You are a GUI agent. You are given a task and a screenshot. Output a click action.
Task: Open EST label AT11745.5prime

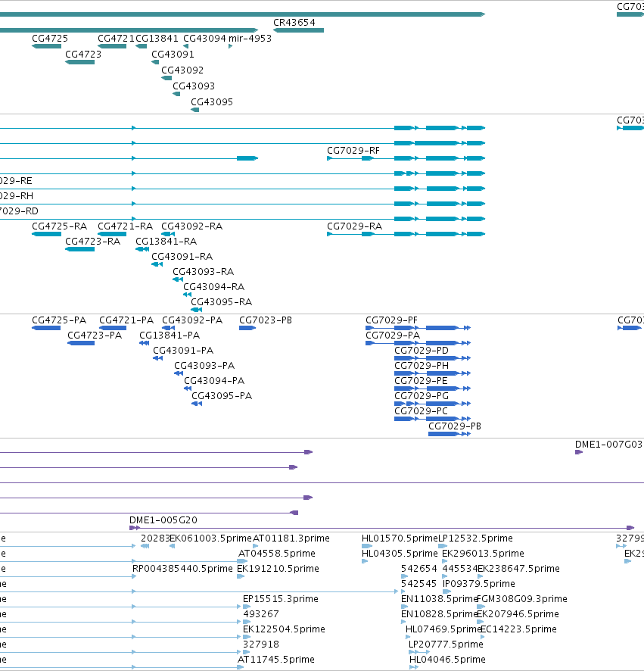coord(275,659)
